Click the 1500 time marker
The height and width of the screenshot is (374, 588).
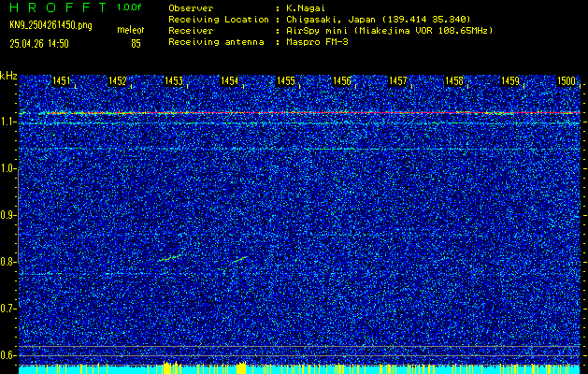566,80
